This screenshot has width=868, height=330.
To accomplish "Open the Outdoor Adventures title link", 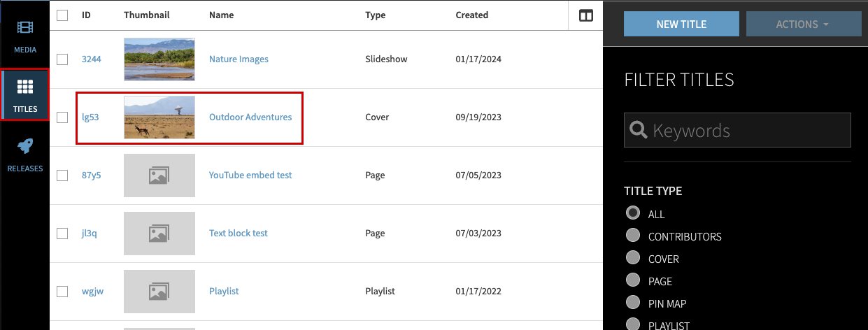I will tap(250, 117).
